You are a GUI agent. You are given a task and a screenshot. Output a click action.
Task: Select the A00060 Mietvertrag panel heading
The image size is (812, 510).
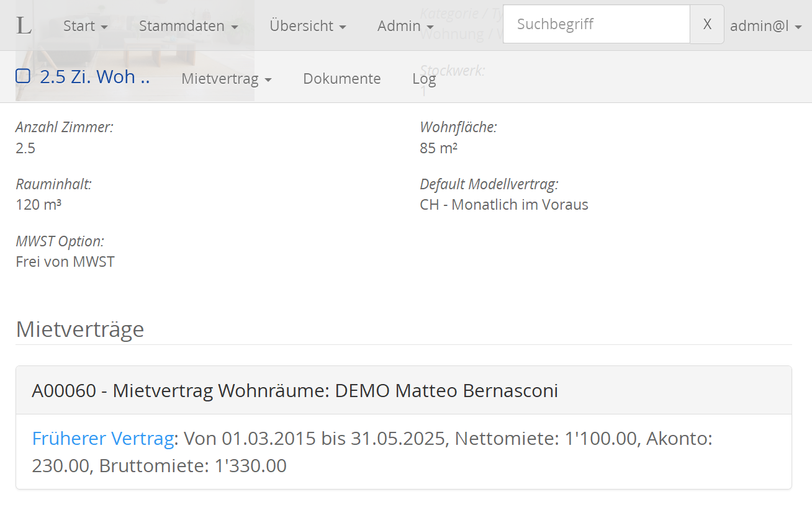tap(404, 390)
